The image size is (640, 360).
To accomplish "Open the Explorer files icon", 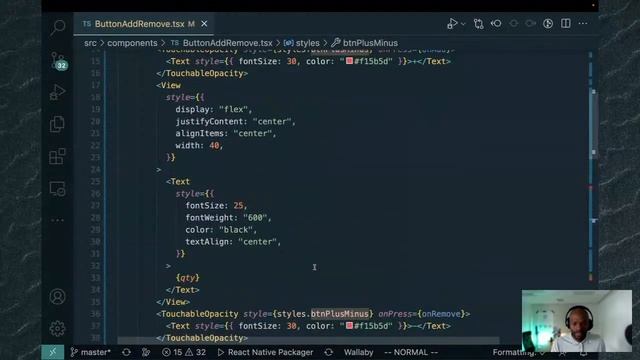I will coord(58,124).
